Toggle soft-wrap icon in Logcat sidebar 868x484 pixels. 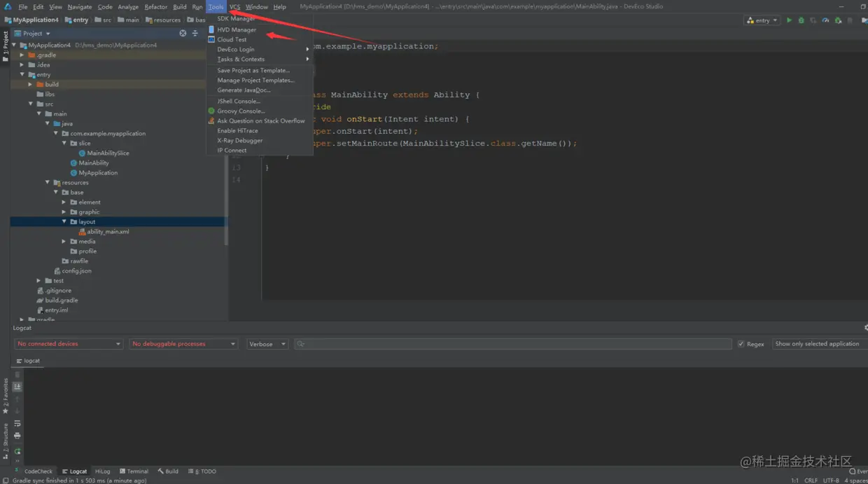[x=17, y=424]
